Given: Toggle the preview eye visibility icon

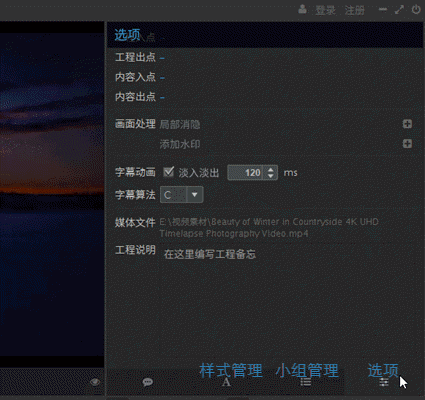Looking at the screenshot, I should [95, 382].
